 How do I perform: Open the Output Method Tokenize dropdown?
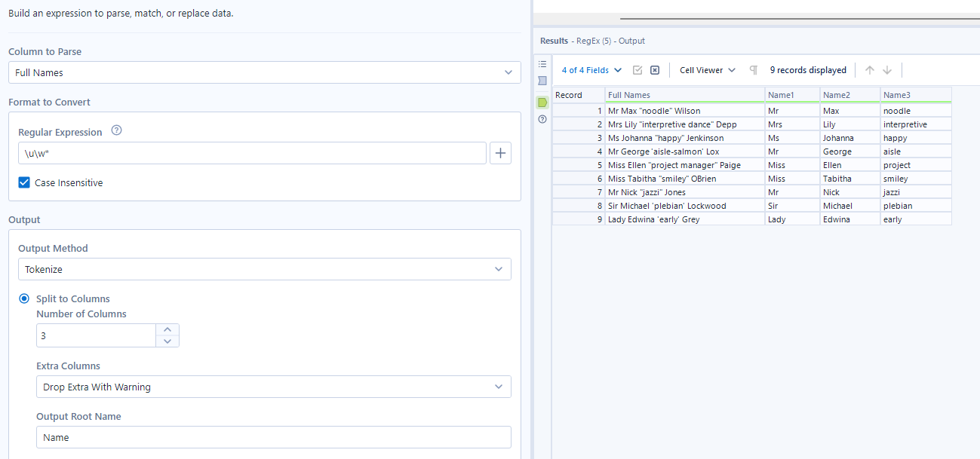[265, 269]
